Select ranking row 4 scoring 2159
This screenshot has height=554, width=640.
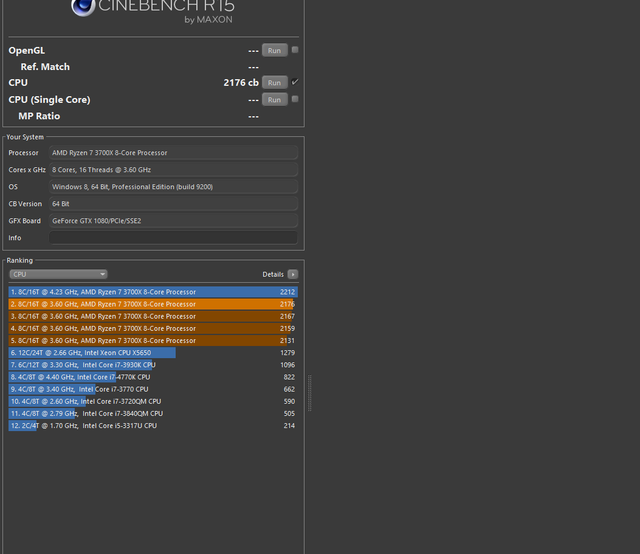coord(153,328)
